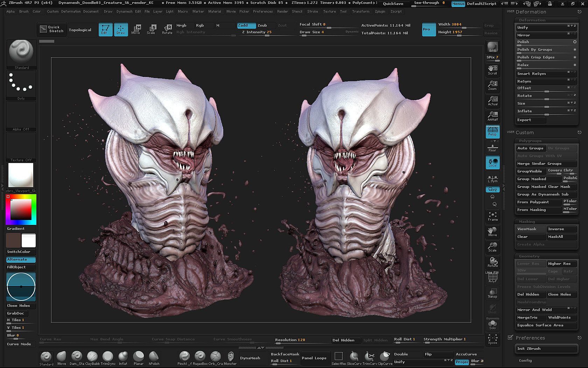Collapse the Preferences palette checkbox header
The width and height of the screenshot is (588, 368).
[510, 338]
